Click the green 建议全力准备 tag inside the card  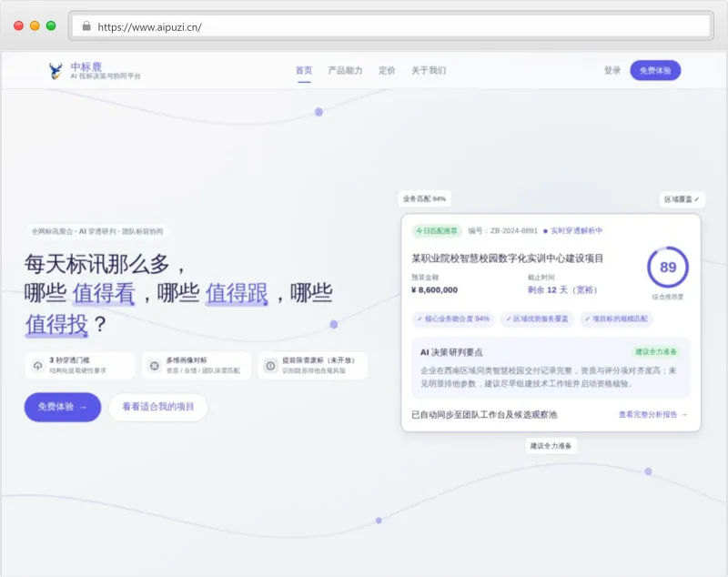pos(656,352)
